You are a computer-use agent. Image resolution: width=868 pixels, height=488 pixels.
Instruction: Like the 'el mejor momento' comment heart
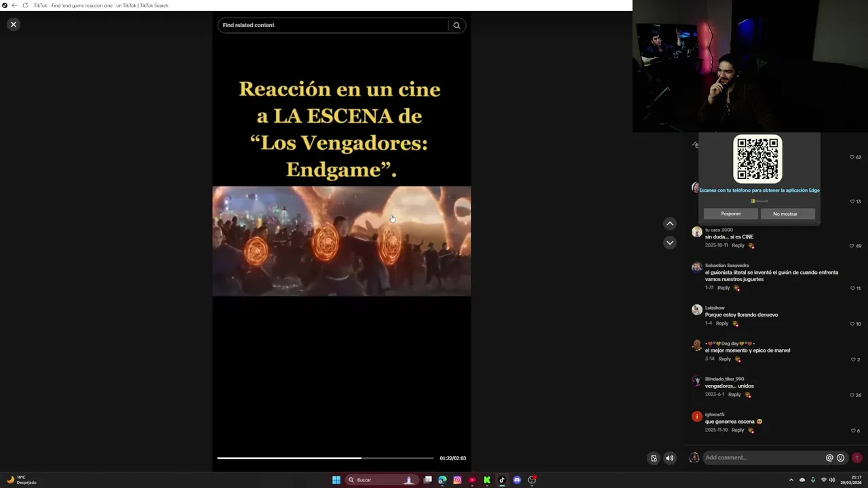853,359
